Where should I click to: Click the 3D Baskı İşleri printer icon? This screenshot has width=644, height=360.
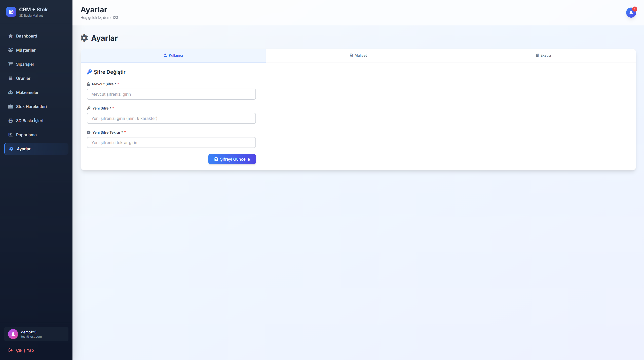[x=11, y=121]
